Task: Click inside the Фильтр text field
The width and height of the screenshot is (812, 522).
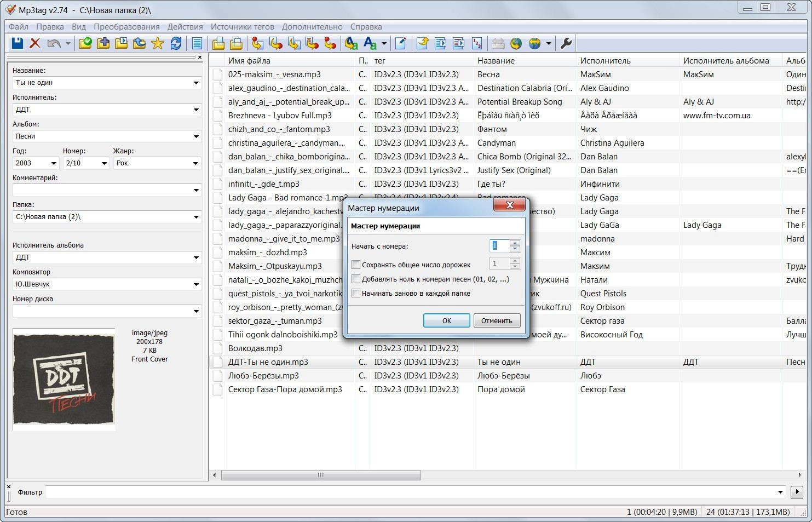Action: [x=410, y=492]
